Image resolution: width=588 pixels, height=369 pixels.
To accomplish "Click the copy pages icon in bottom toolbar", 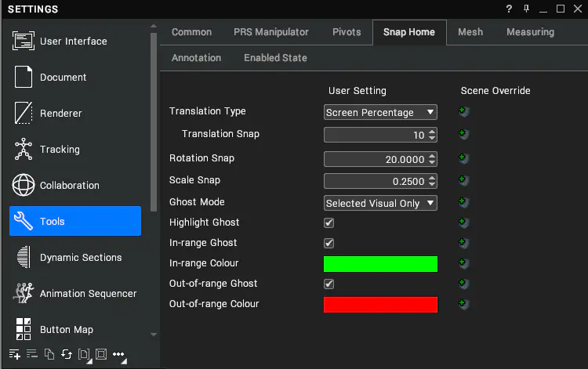I will [49, 354].
